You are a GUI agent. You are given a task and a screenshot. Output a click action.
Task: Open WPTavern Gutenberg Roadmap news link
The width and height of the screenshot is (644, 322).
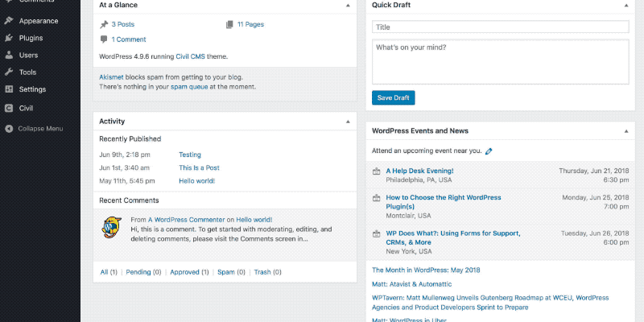pos(490,303)
